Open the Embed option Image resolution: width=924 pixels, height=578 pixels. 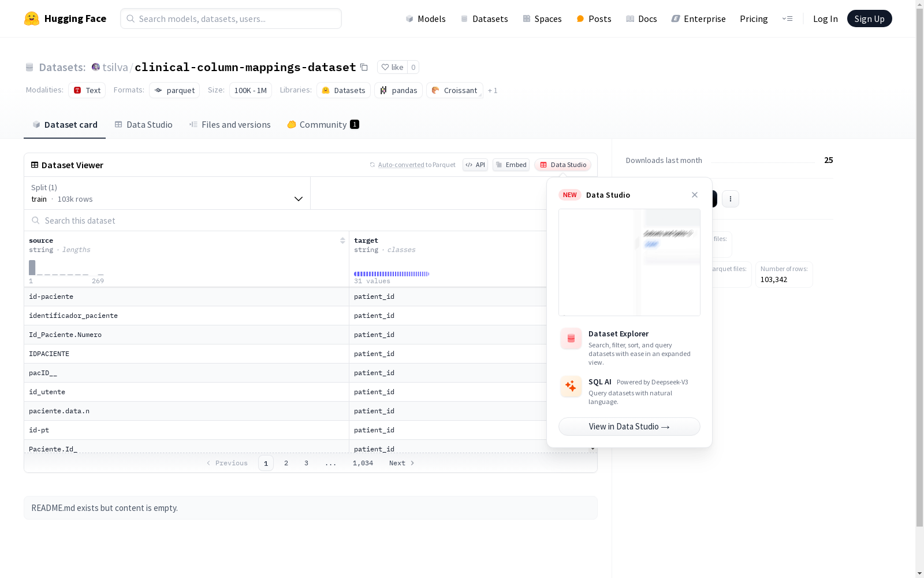(x=511, y=165)
